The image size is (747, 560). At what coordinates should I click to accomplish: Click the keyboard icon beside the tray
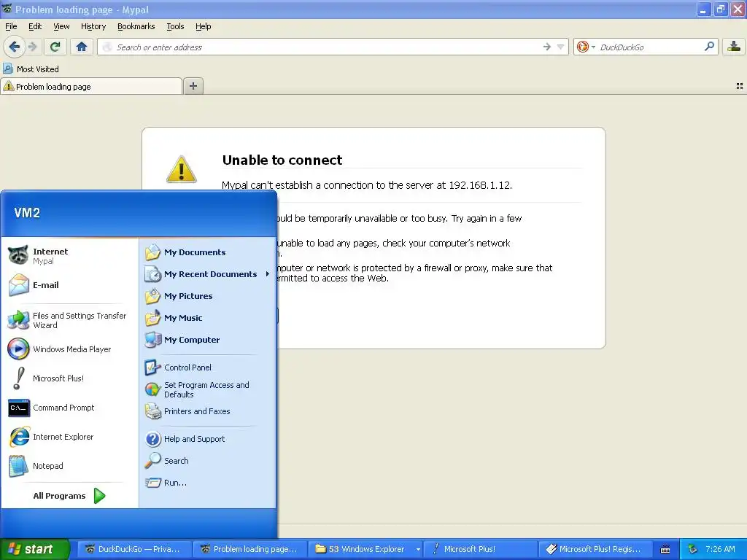tap(665, 550)
